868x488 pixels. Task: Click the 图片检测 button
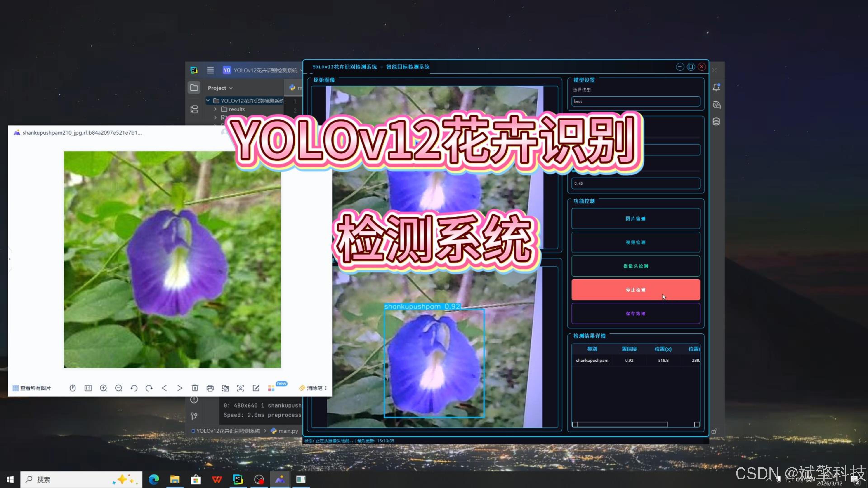[x=635, y=218]
